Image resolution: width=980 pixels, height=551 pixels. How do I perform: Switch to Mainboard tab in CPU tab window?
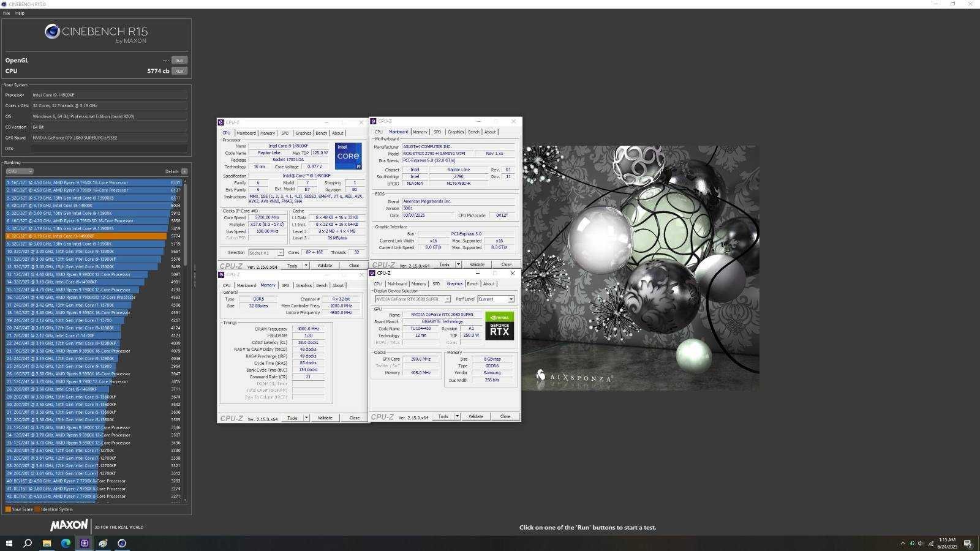coord(246,133)
